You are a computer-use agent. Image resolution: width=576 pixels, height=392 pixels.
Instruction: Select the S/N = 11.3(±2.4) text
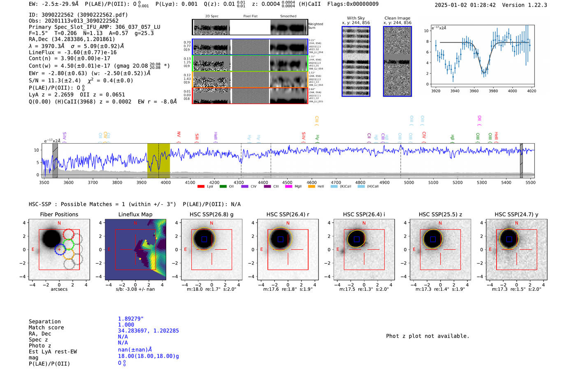[55, 81]
